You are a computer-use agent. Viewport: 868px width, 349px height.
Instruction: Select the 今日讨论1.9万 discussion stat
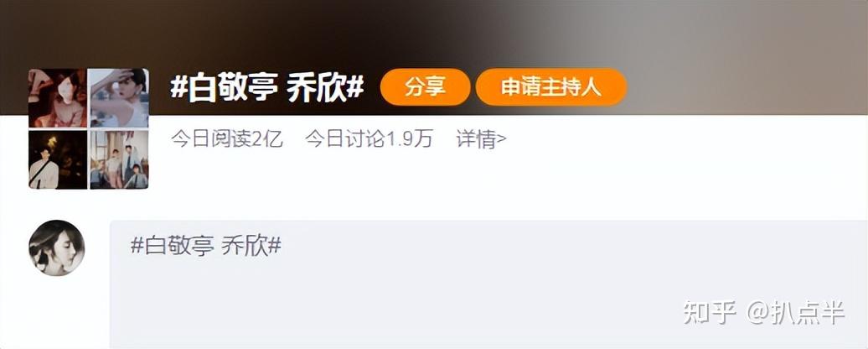point(369,139)
